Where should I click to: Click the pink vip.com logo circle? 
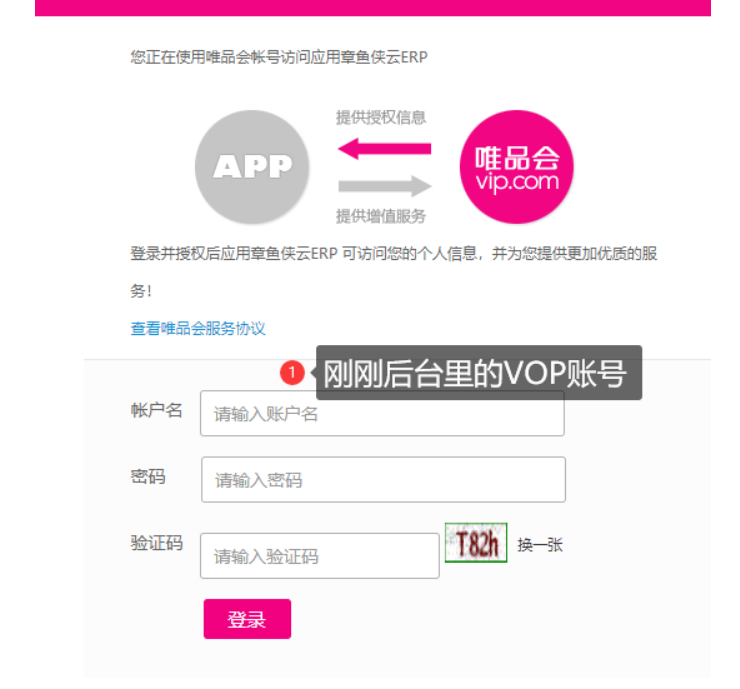click(x=517, y=167)
